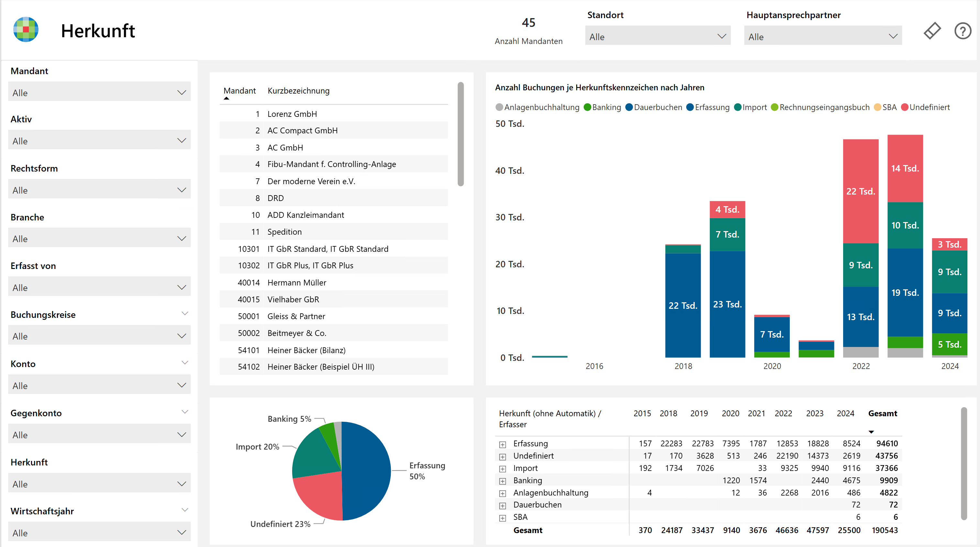The height and width of the screenshot is (547, 980).
Task: Toggle Anlagenbuchhaltung legend swatch
Action: click(x=499, y=107)
